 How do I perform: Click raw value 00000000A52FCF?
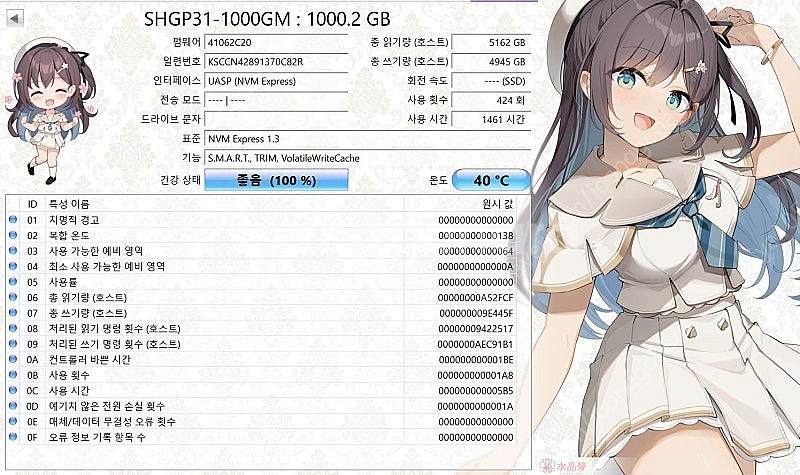476,297
